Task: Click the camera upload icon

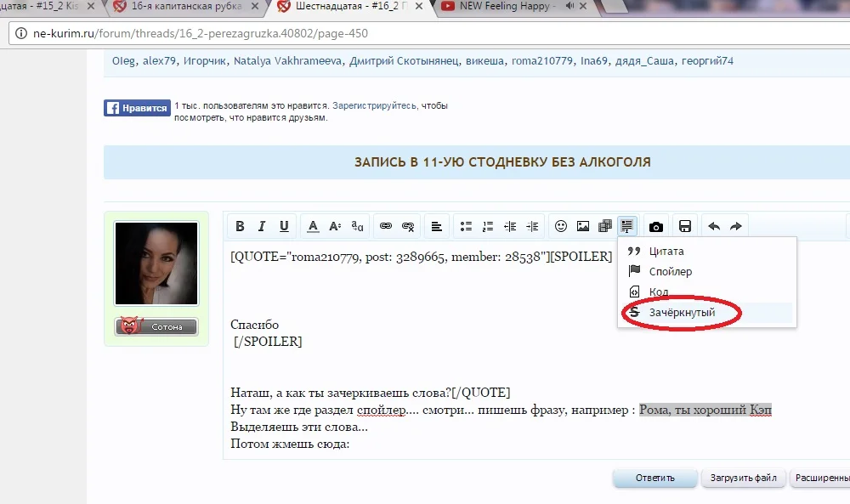Action: point(654,225)
